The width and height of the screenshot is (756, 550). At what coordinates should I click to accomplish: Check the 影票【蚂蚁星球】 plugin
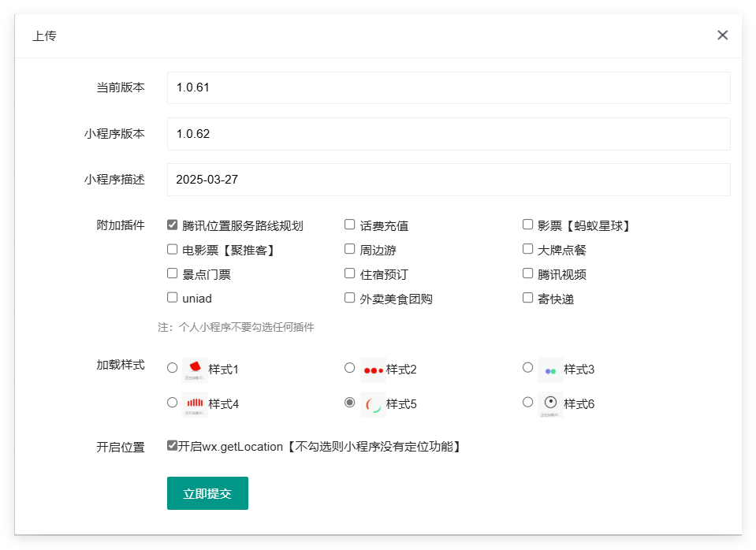point(528,225)
